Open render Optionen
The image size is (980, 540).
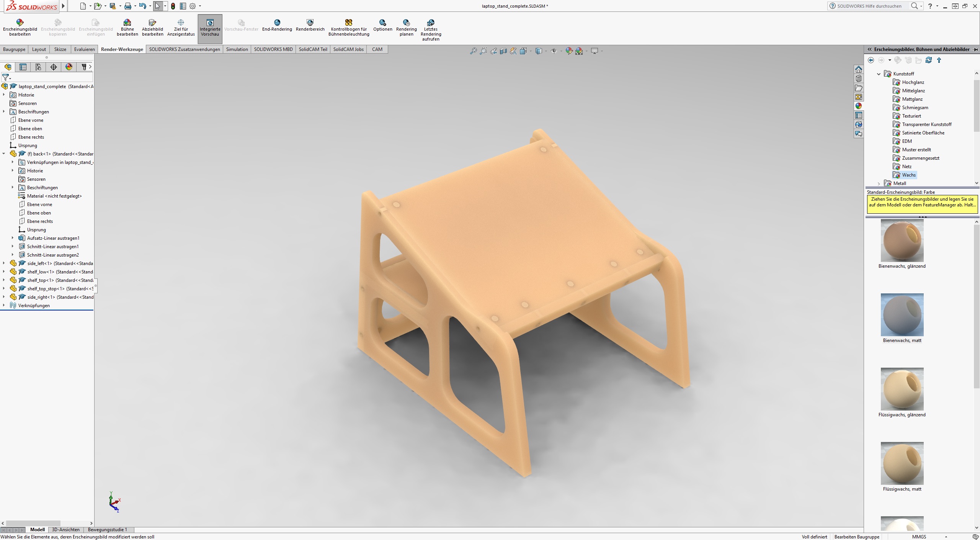coord(382,25)
